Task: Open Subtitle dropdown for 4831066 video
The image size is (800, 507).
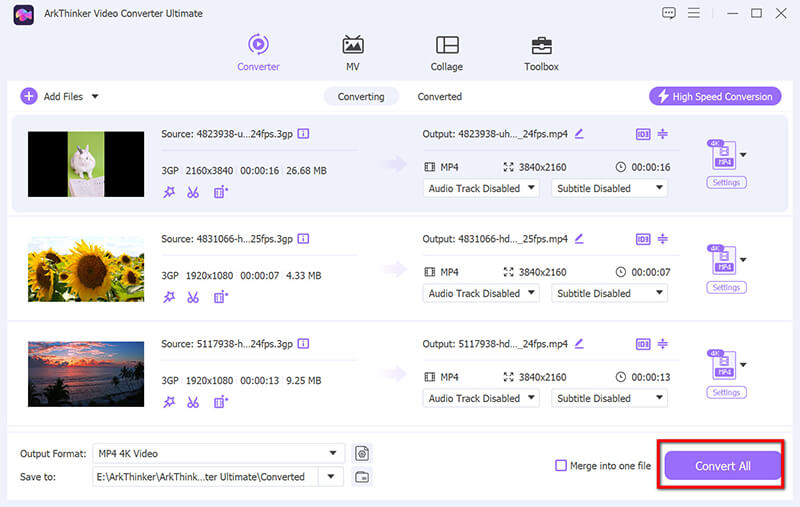Action: [609, 293]
